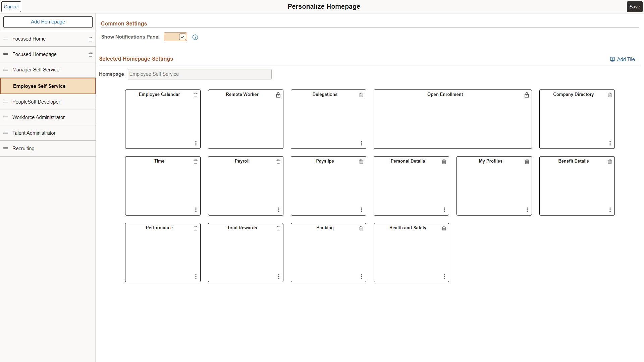Open the Company Directory tile options menu
The image size is (644, 362).
point(610,143)
